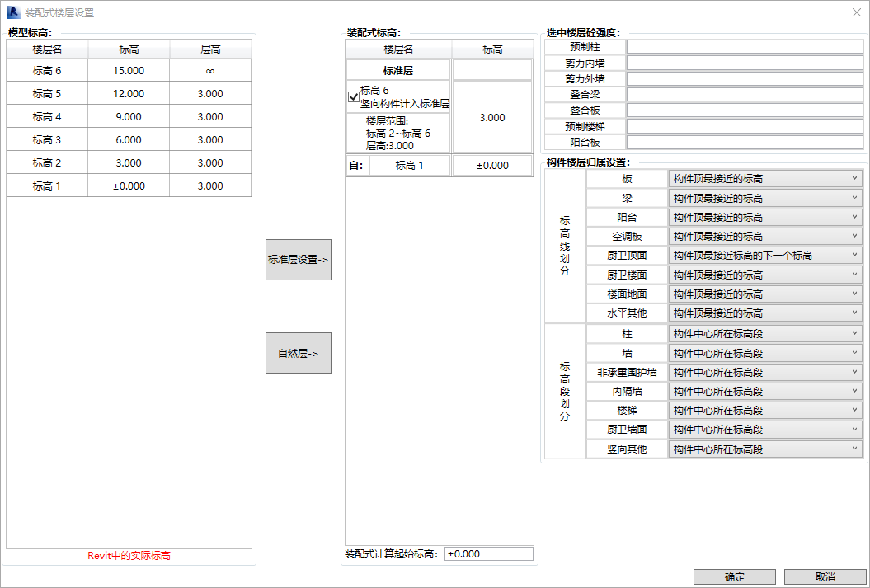Viewport: 870px width, 588px height.
Task: Select the 标高 6 row in 模型标高
Action: (x=129, y=70)
